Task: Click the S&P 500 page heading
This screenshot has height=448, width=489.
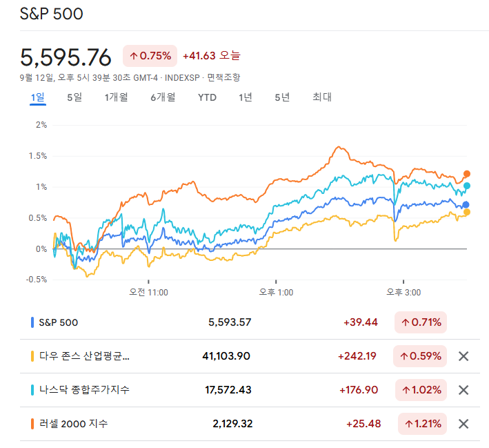Action: tap(52, 14)
